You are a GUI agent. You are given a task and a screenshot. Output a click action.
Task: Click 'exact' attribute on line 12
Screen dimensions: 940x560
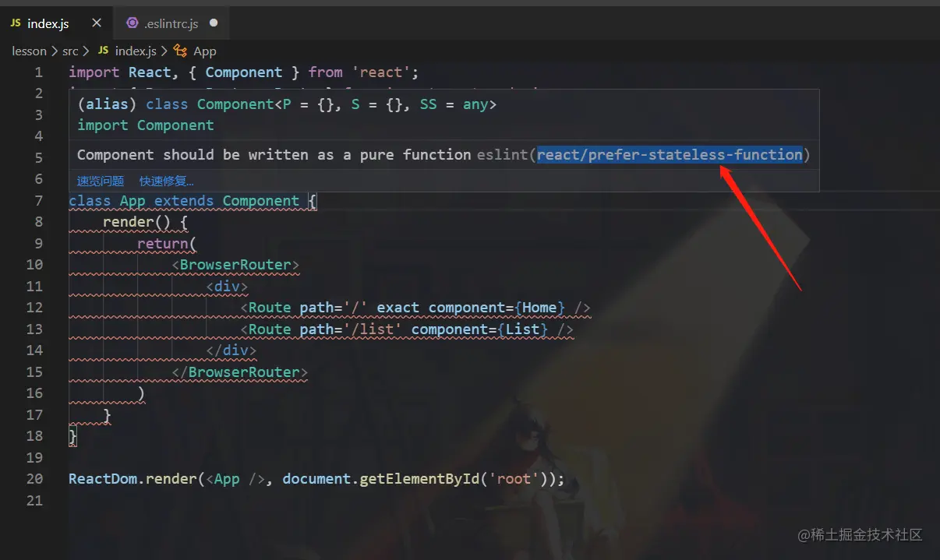click(x=398, y=308)
